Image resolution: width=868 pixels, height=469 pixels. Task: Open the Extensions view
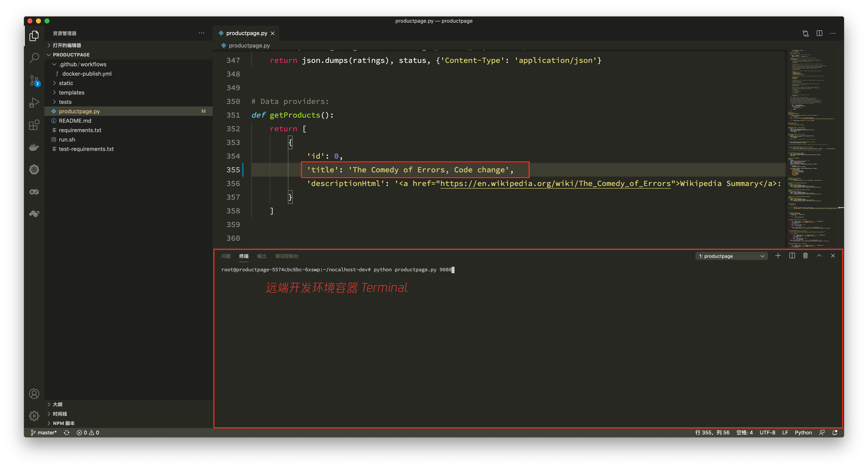[x=34, y=125]
